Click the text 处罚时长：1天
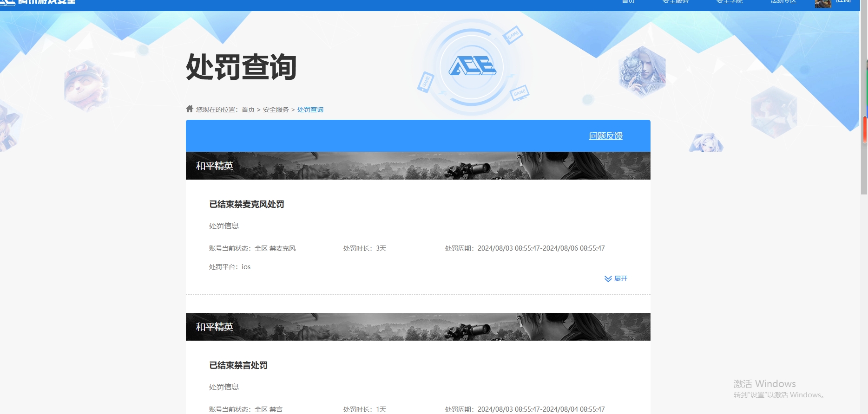 (x=365, y=409)
